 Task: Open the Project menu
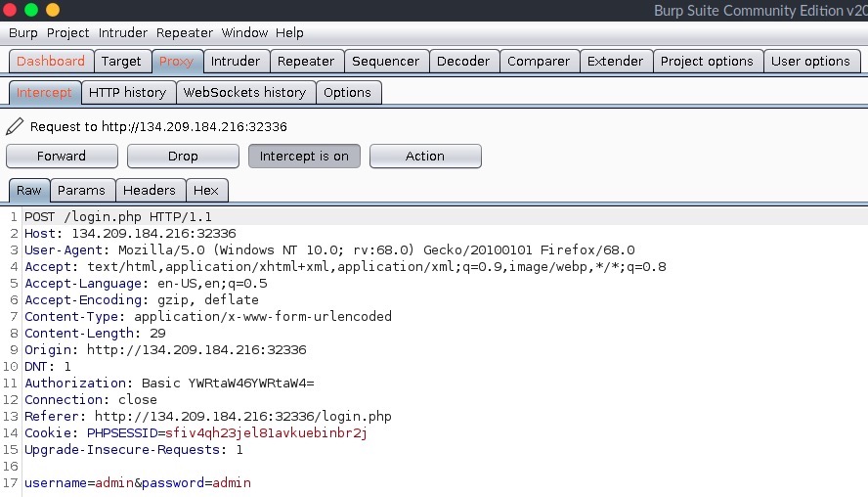click(x=67, y=33)
